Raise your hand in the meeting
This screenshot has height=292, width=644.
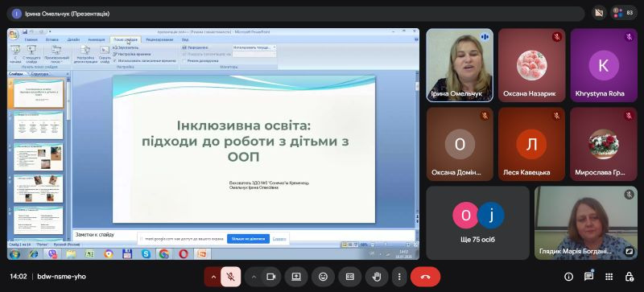pos(377,277)
